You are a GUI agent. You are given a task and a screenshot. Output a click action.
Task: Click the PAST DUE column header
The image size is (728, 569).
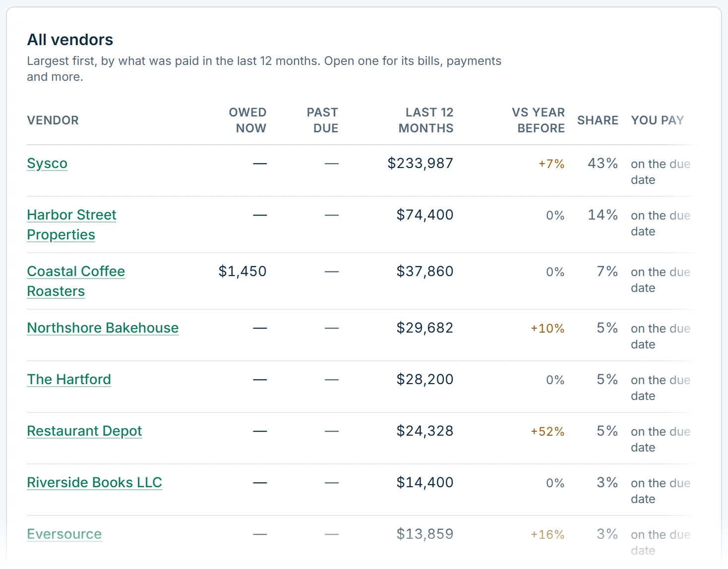[322, 120]
